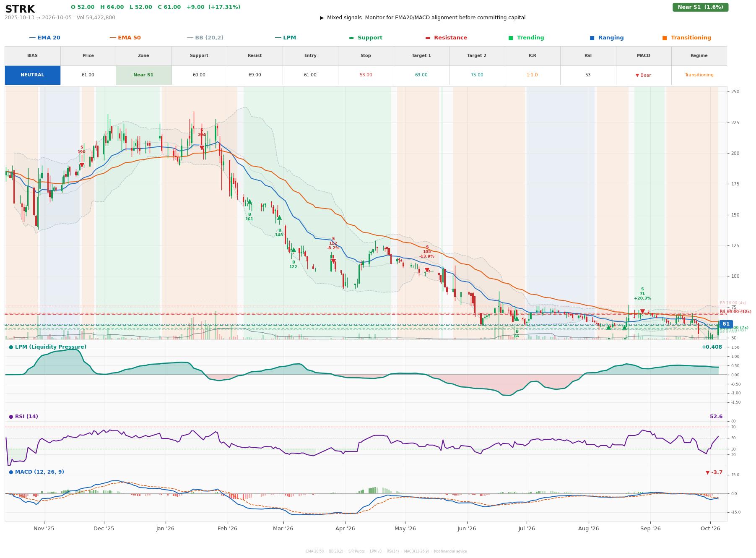The height and width of the screenshot is (558, 756).
Task: Click the RSI reading 52.6
Action: (716, 417)
